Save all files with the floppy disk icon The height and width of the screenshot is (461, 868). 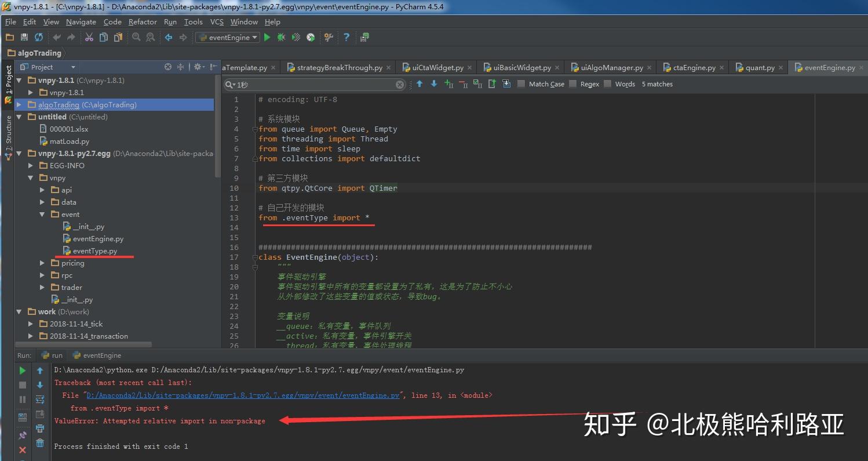pyautogui.click(x=24, y=37)
